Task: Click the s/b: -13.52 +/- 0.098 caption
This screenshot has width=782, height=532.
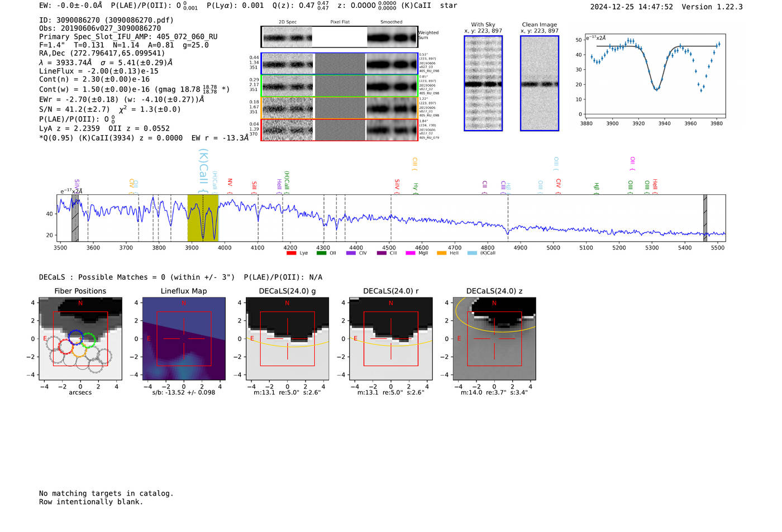Action: click(184, 392)
